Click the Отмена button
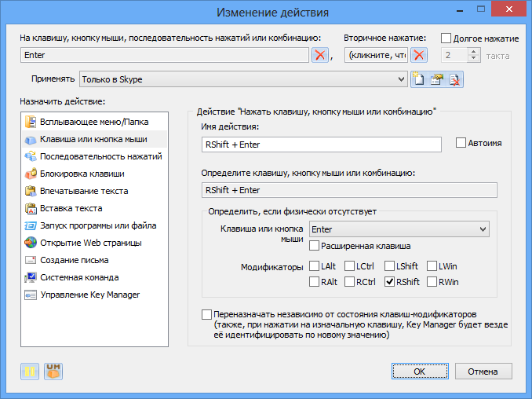The height and width of the screenshot is (399, 532). pyautogui.click(x=483, y=372)
